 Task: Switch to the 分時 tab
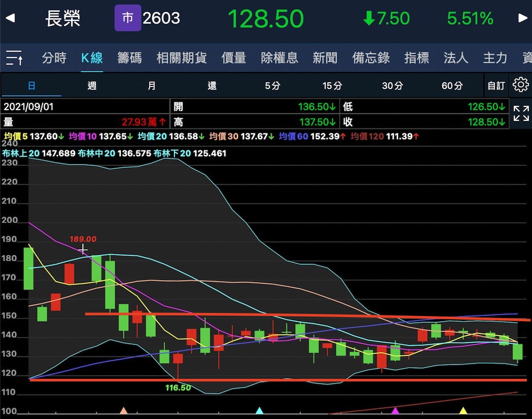pyautogui.click(x=54, y=58)
